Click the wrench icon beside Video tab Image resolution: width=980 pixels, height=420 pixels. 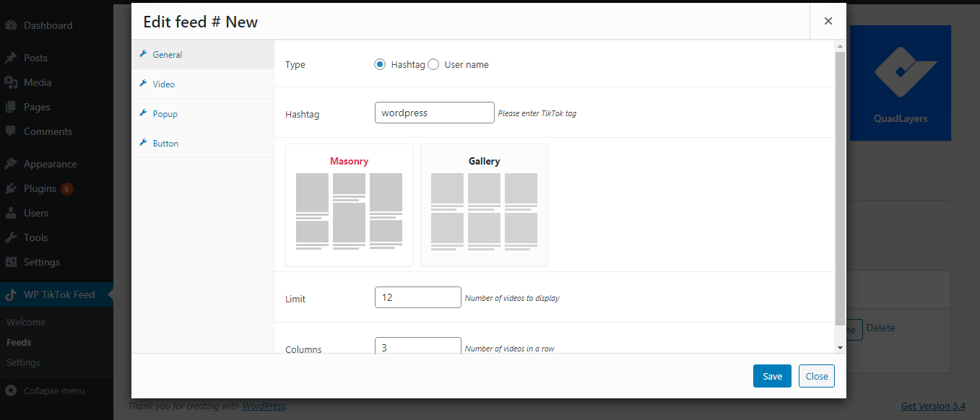click(143, 84)
